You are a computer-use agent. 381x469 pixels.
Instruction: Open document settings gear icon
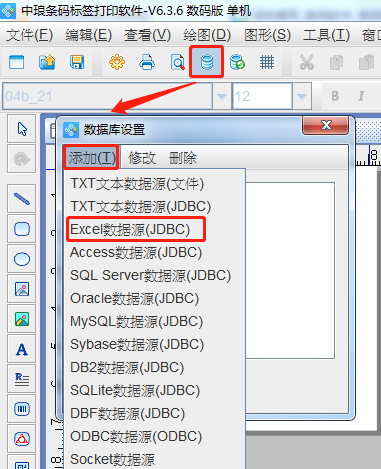click(x=117, y=62)
